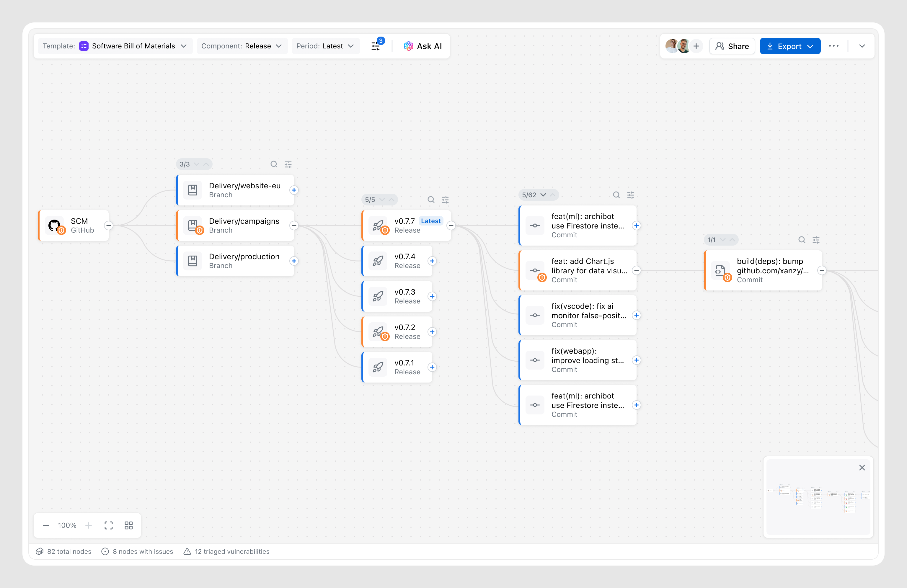Zoom out with the minus icon

click(46, 525)
